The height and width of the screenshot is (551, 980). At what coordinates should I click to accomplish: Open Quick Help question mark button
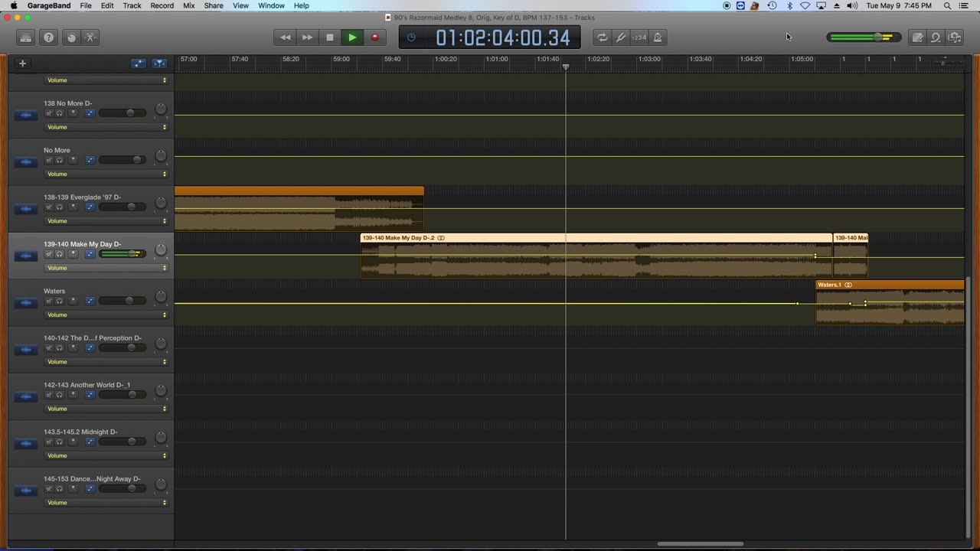click(x=49, y=37)
